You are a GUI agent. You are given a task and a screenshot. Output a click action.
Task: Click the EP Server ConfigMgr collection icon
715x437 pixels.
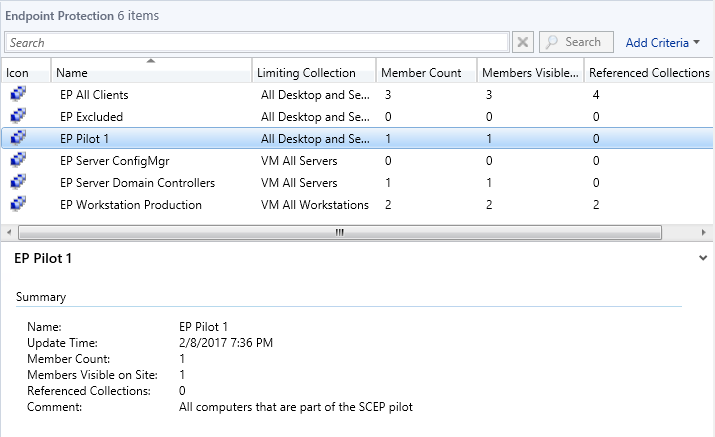coord(18,161)
